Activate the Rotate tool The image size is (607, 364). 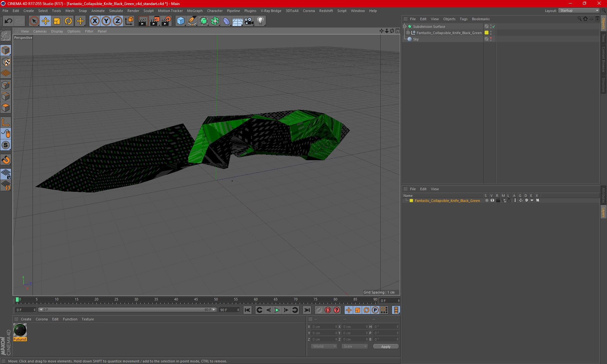pos(68,21)
